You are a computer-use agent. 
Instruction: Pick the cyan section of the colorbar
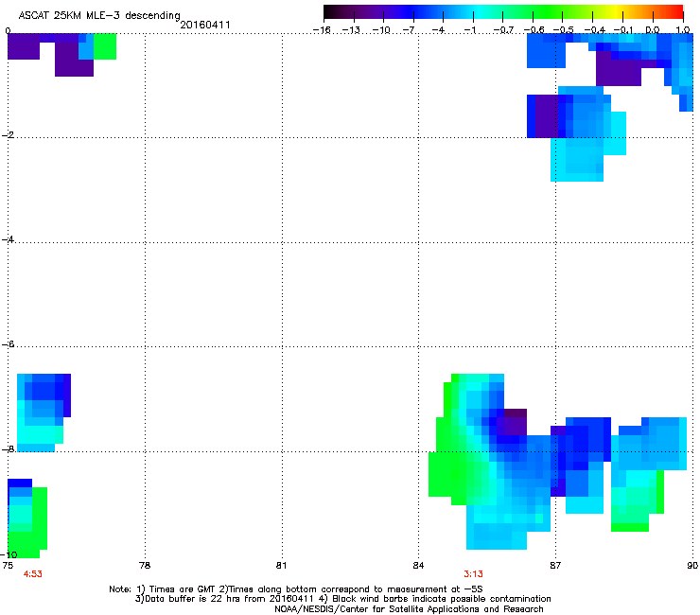478,11
